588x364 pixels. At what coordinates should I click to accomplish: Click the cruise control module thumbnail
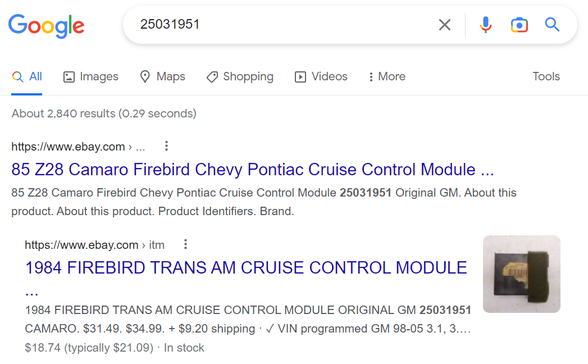coord(522,274)
